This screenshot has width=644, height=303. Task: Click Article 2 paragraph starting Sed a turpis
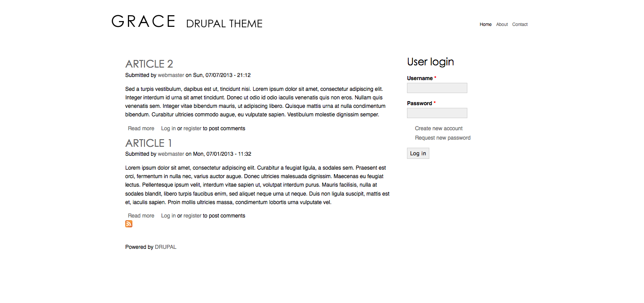[x=255, y=102]
